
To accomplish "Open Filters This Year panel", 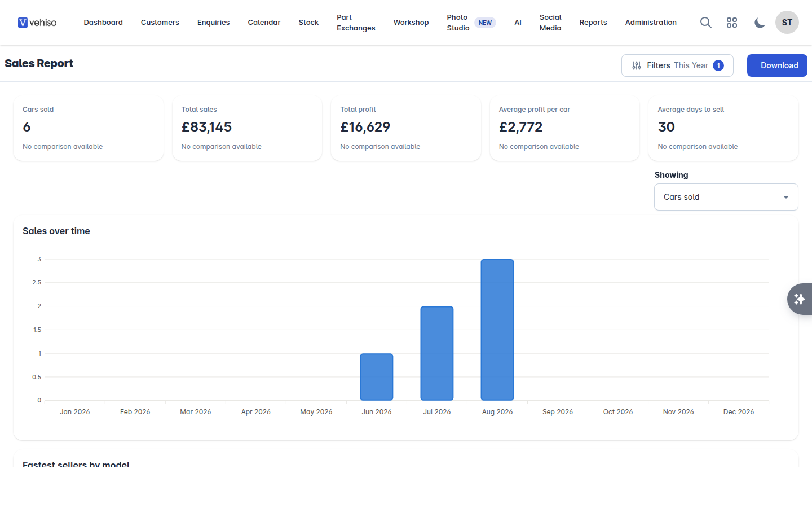I will pos(677,65).
